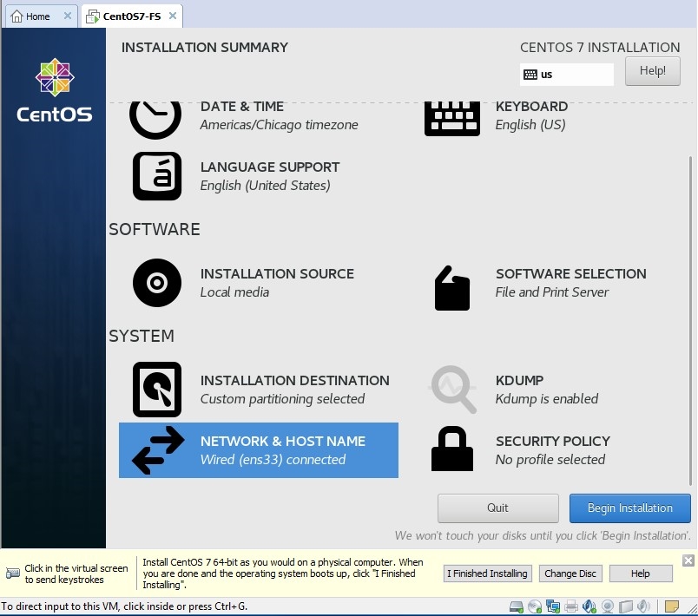Open Keyboard layout settings icon

coord(451,117)
